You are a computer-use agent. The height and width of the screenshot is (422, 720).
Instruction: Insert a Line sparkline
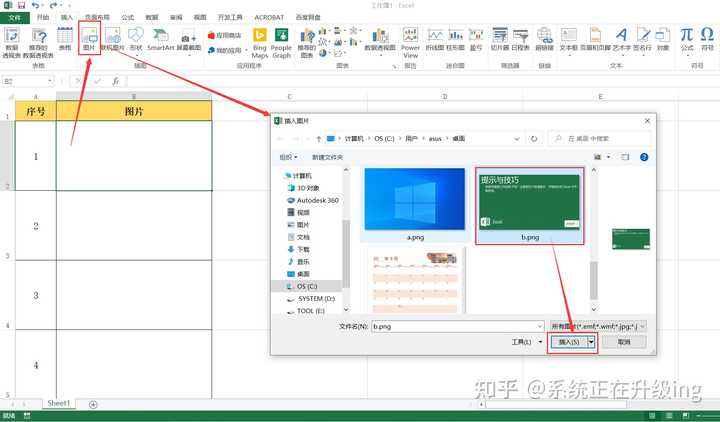tap(435, 39)
